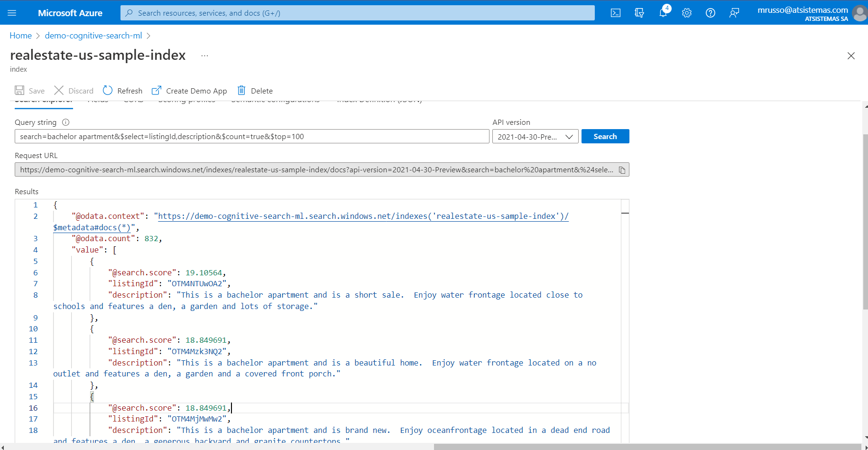The height and width of the screenshot is (450, 868).
Task: Click listingId value OTM4MjMwMw2
Action: tap(199, 419)
